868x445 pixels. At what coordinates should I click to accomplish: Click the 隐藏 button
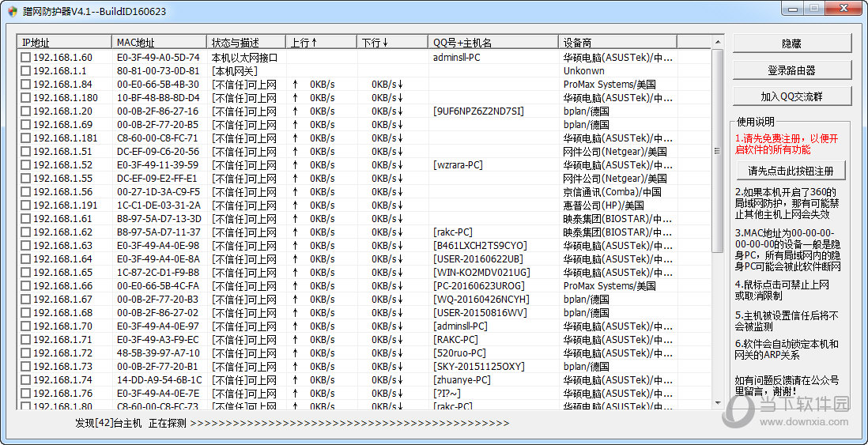coord(791,43)
